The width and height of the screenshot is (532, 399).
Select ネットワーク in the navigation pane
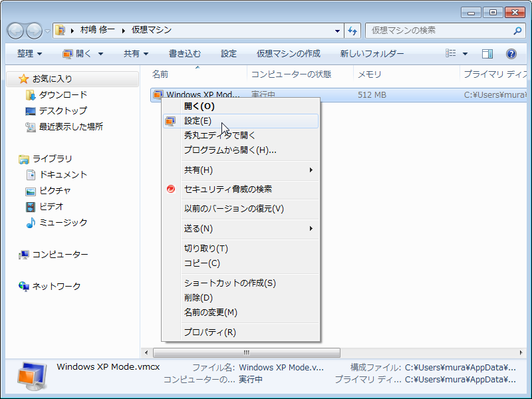(57, 287)
